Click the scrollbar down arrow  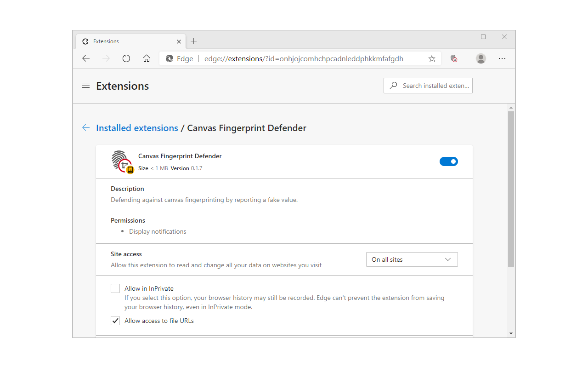511,333
